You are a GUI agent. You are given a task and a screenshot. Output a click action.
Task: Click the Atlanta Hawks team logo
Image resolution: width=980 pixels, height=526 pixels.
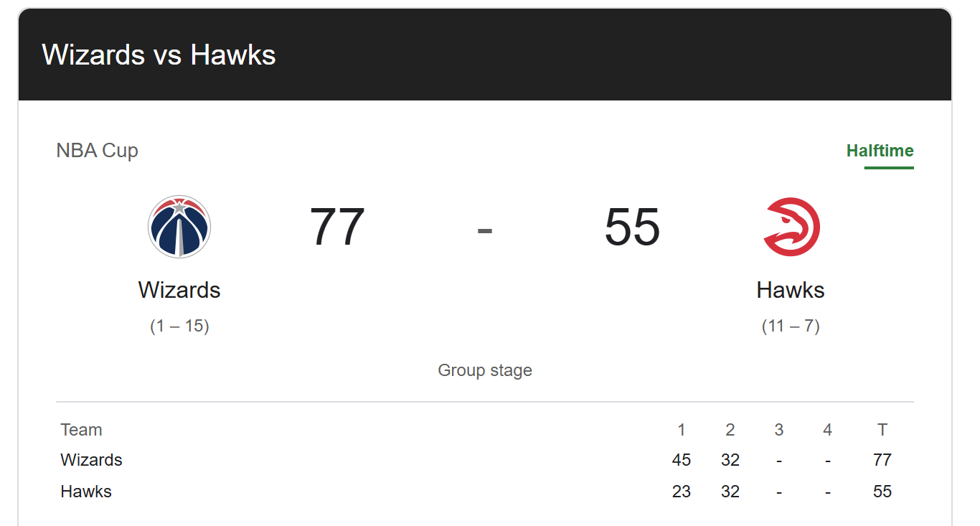(791, 227)
